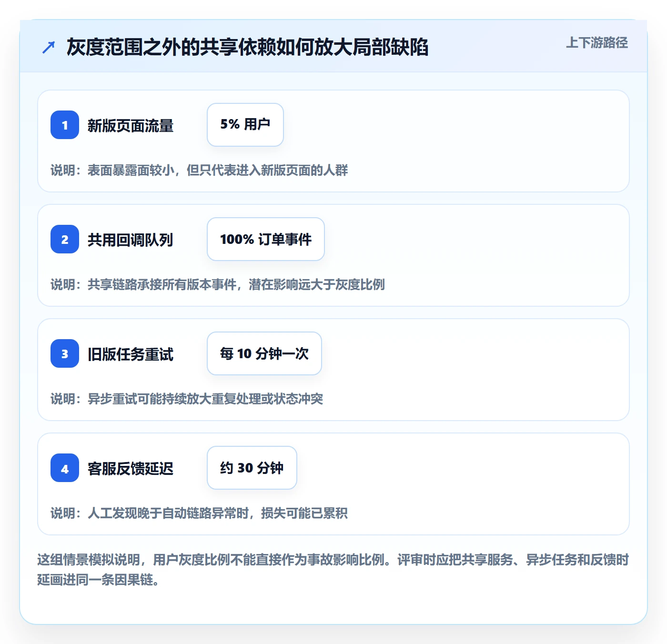Select the 客服反馈延迟 heading

tap(131, 469)
